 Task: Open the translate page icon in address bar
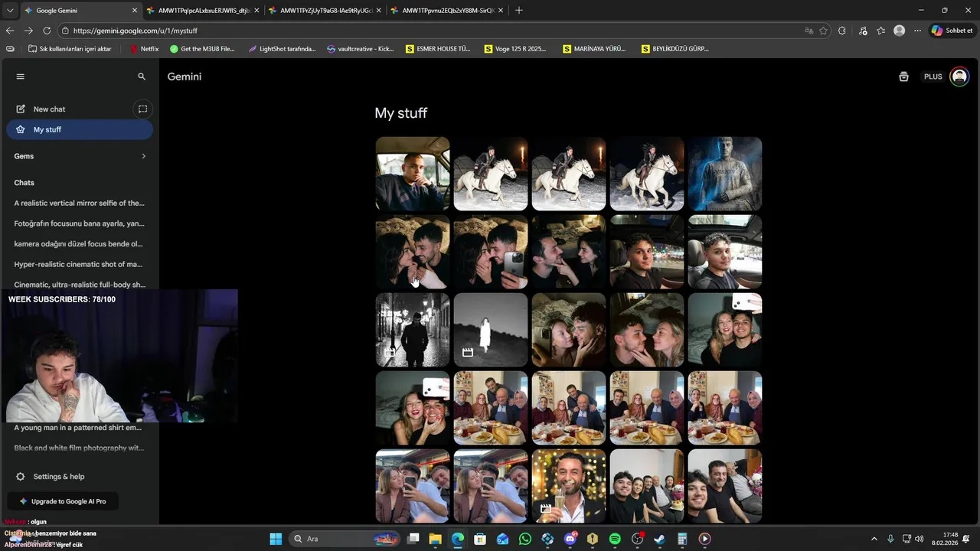[808, 31]
